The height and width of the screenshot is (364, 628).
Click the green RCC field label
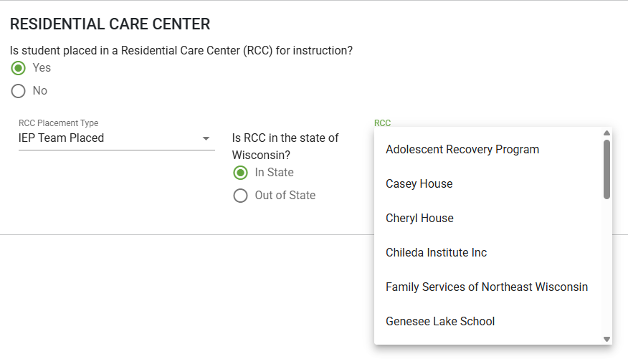pos(383,123)
